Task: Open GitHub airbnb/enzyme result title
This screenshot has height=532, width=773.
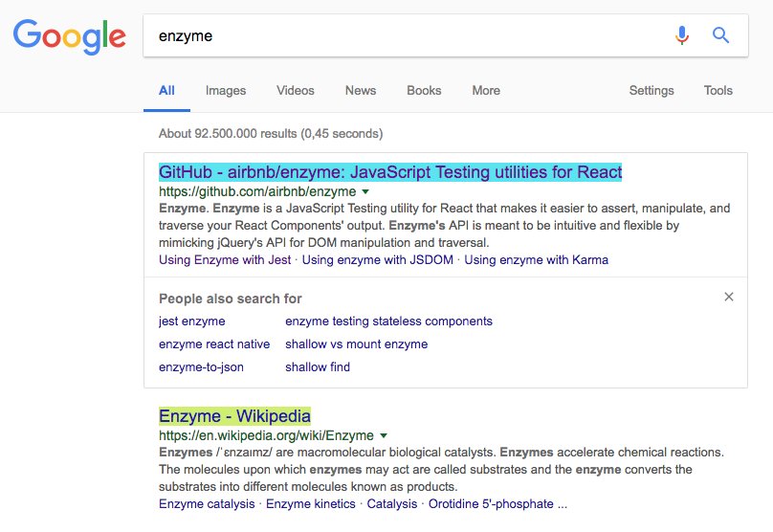Action: click(x=390, y=172)
